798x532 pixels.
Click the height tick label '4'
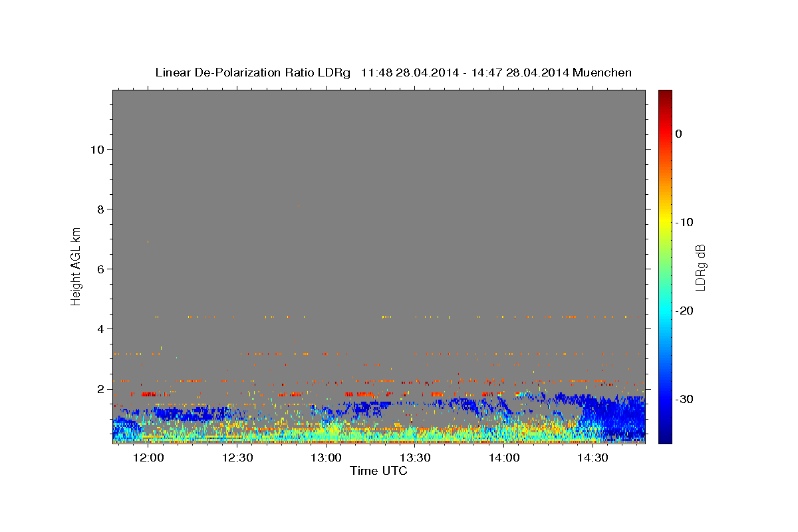click(x=100, y=329)
